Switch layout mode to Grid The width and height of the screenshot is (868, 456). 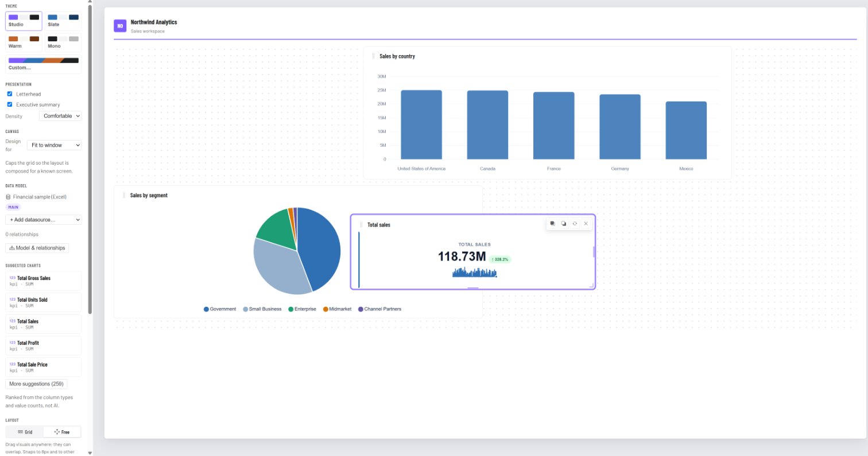pyautogui.click(x=25, y=432)
